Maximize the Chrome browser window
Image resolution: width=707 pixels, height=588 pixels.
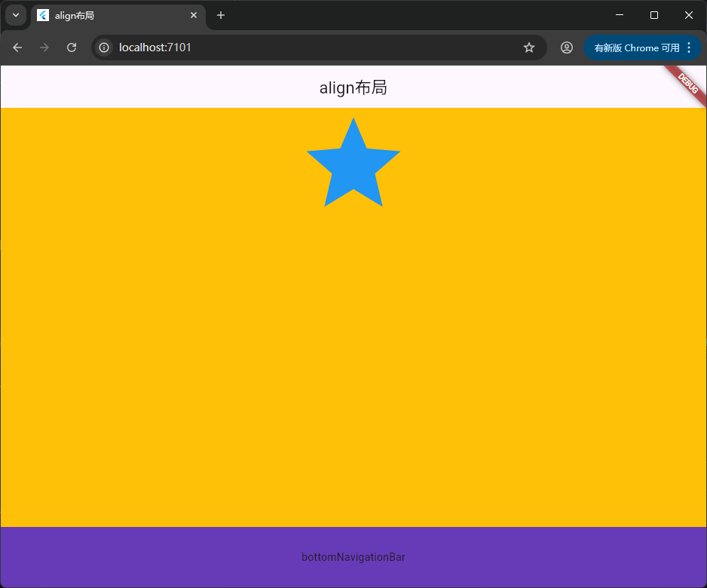pos(653,15)
